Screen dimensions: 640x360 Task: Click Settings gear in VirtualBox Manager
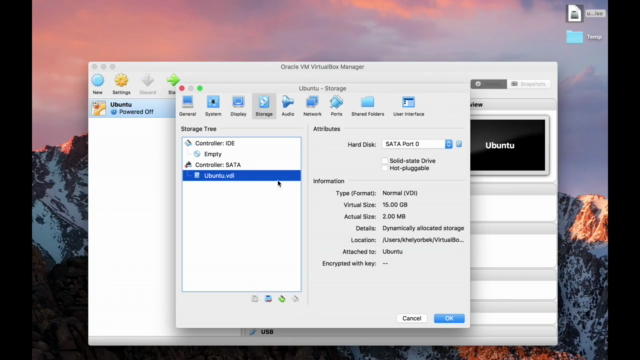click(121, 84)
